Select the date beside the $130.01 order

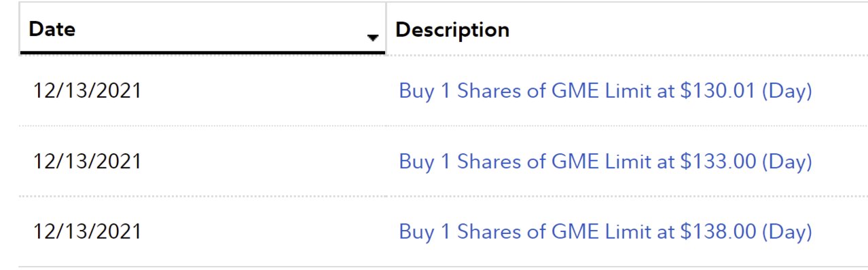click(87, 91)
